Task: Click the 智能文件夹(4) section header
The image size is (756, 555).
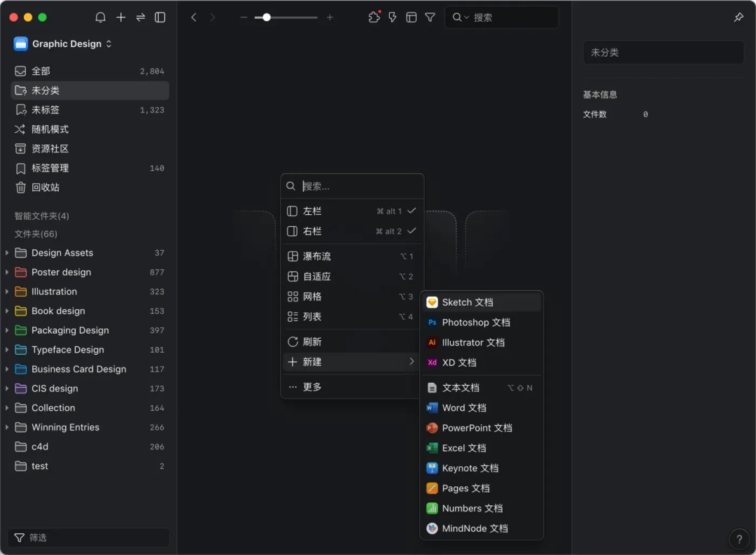Action: click(x=41, y=216)
